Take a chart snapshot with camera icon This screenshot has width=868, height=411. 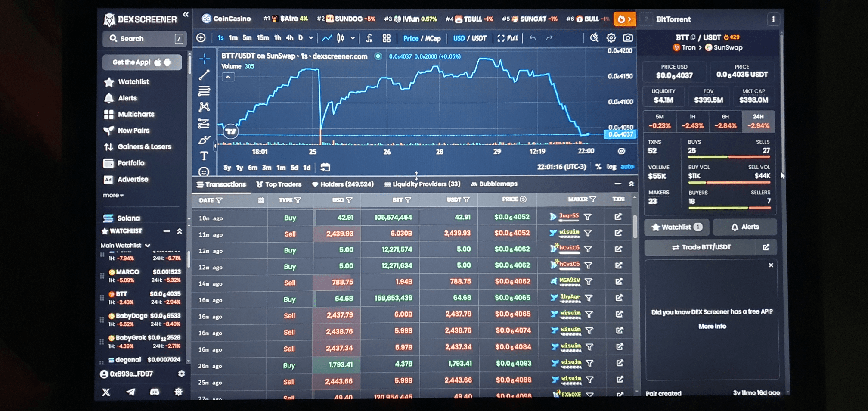click(628, 38)
